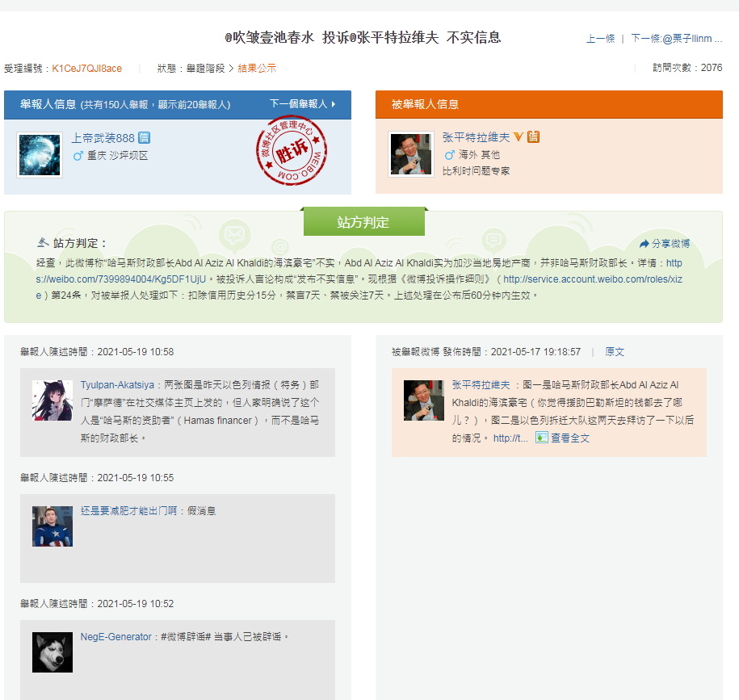The width and height of the screenshot is (739, 700).
Task: Open 张平特拉维夫 profile in the orange panel
Action: (x=476, y=137)
